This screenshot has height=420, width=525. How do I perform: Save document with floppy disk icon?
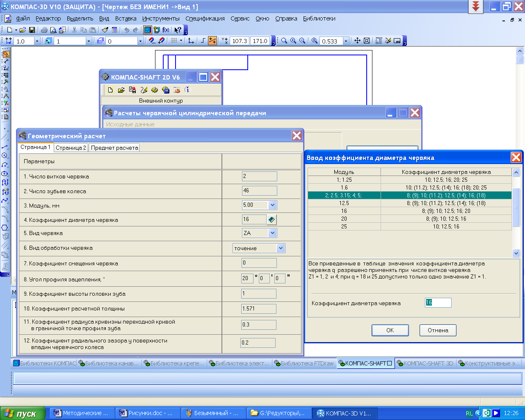pos(32,30)
